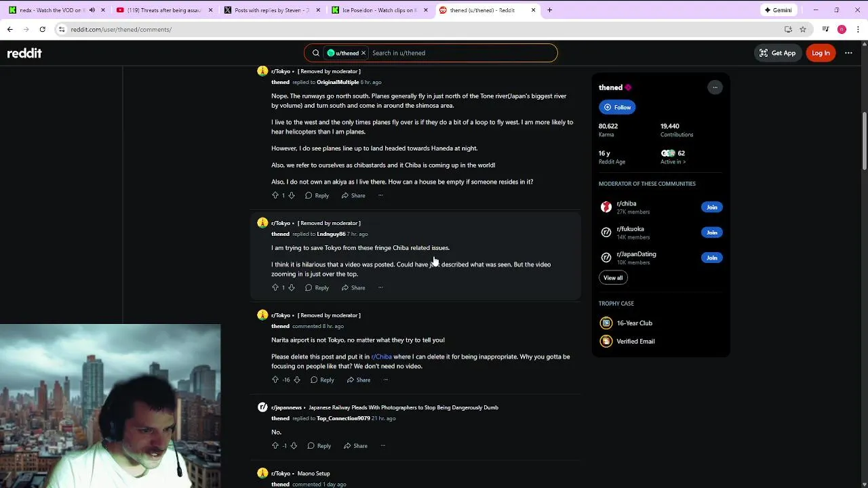Reply to the 'No.' comment

[319, 445]
